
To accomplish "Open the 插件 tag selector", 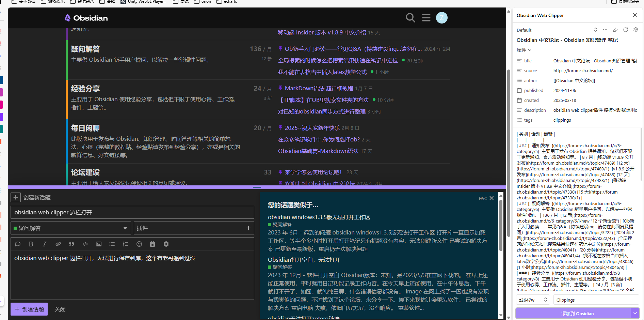I will (194, 228).
